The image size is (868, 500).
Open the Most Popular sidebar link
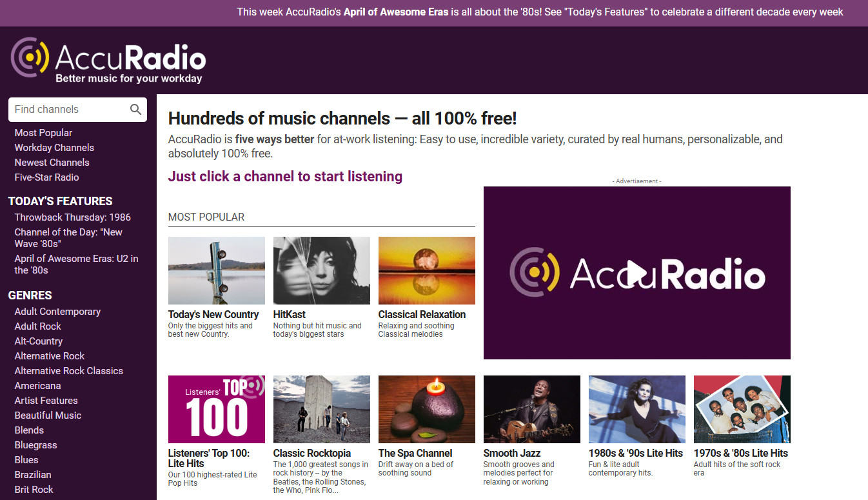(43, 133)
